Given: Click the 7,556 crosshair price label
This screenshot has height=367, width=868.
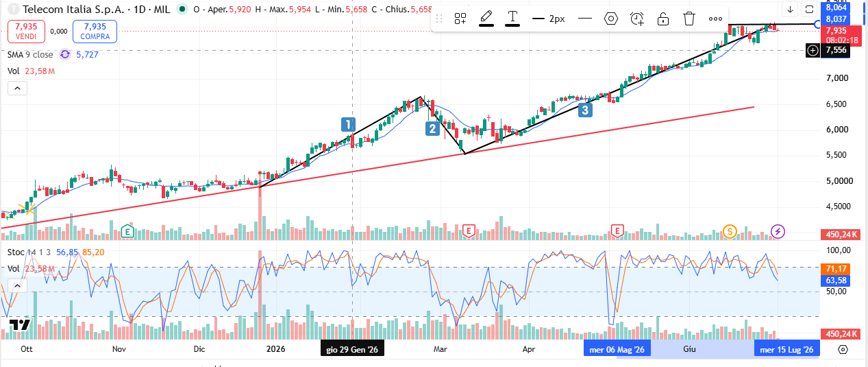Looking at the screenshot, I should tap(836, 50).
